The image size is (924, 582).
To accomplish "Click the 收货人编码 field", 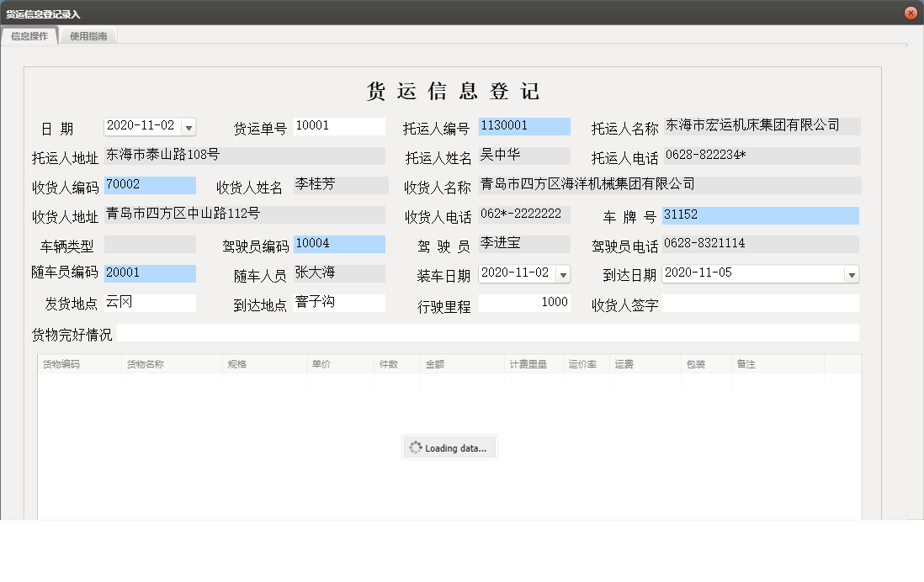I will (150, 186).
